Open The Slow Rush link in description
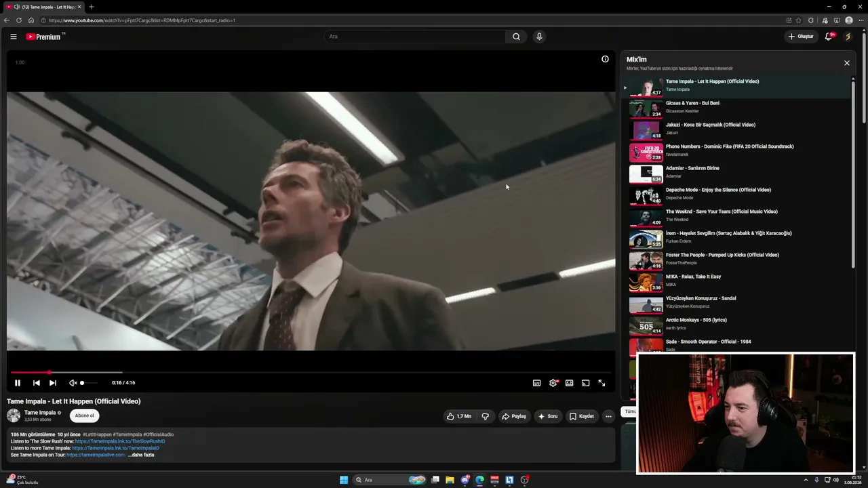 click(120, 441)
